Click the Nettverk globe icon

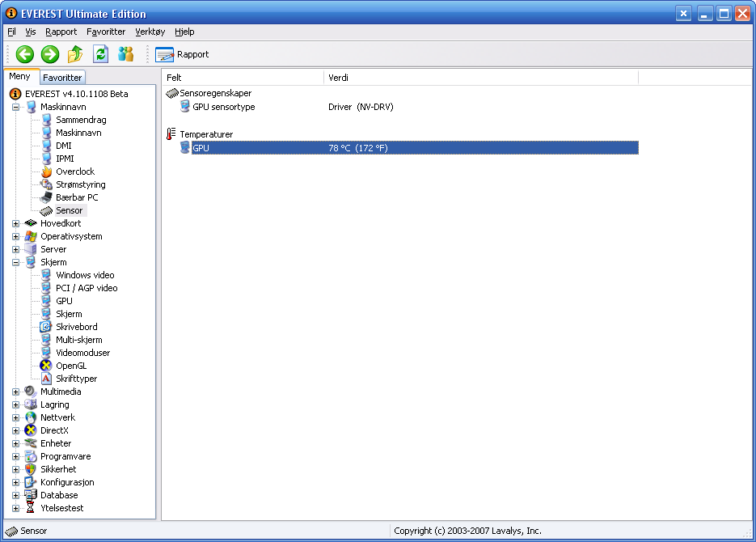pyautogui.click(x=31, y=417)
